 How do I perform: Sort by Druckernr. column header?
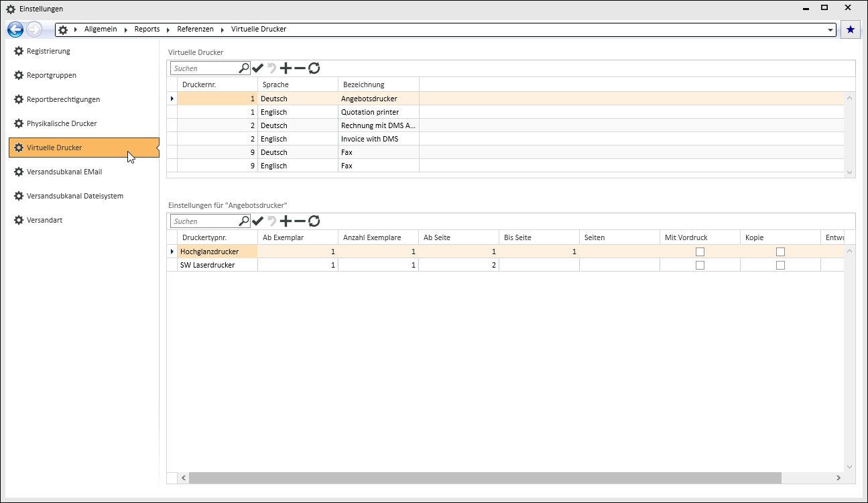pyautogui.click(x=217, y=85)
